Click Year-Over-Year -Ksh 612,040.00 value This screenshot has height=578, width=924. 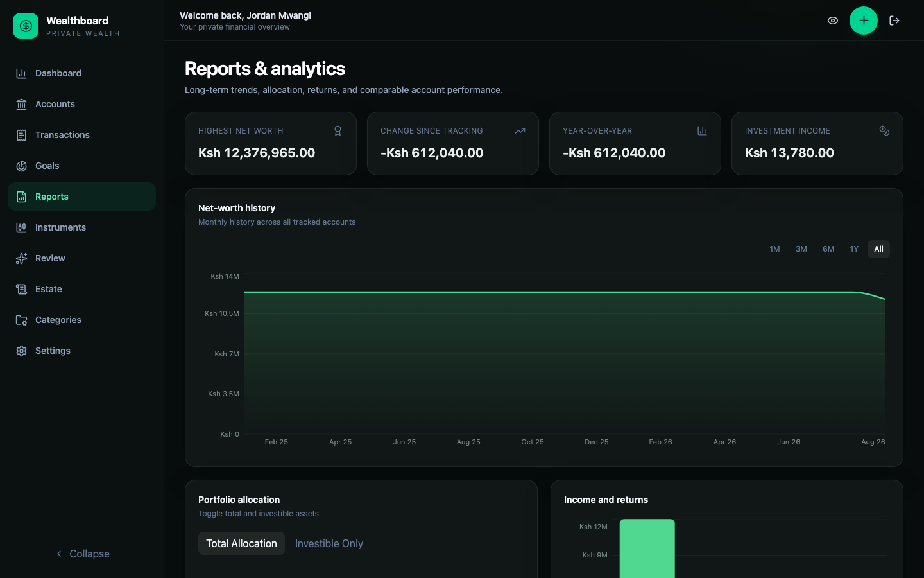click(614, 153)
